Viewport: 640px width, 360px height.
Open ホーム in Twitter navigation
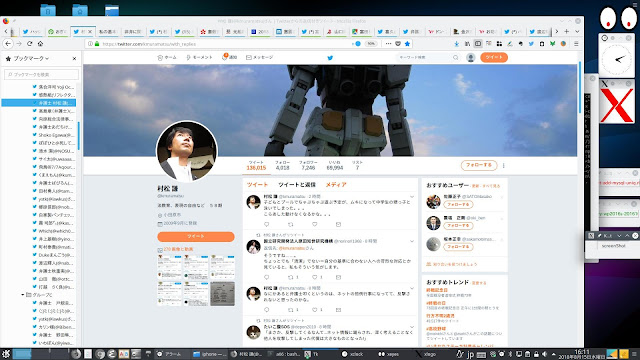click(167, 58)
